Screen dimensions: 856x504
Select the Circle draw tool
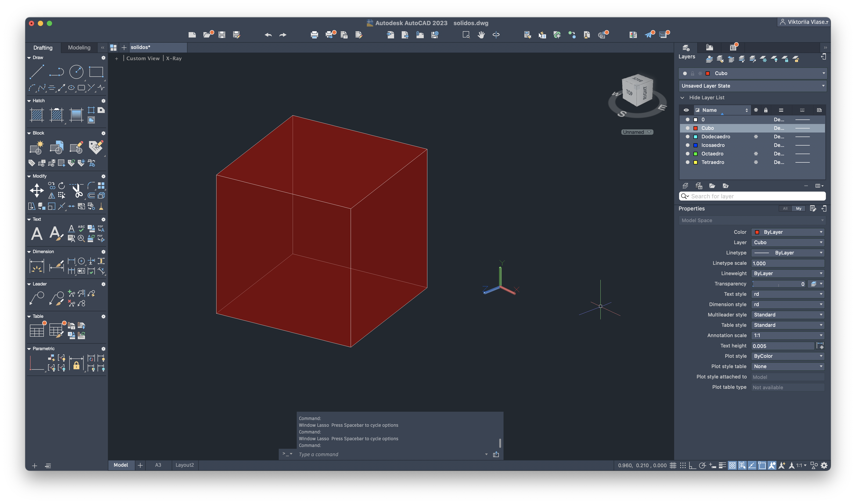[76, 72]
